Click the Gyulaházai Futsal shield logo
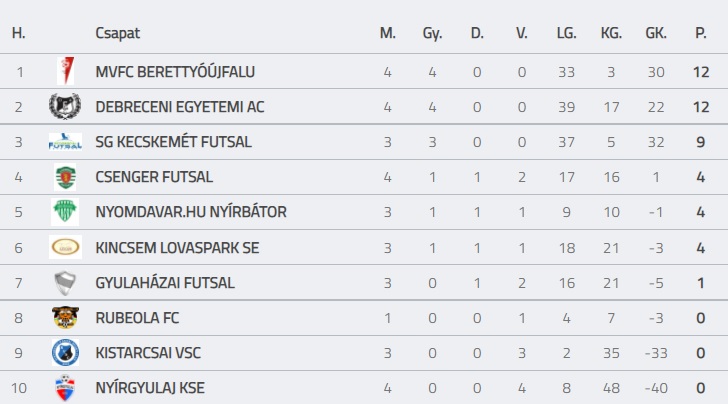728x404 pixels. point(65,283)
